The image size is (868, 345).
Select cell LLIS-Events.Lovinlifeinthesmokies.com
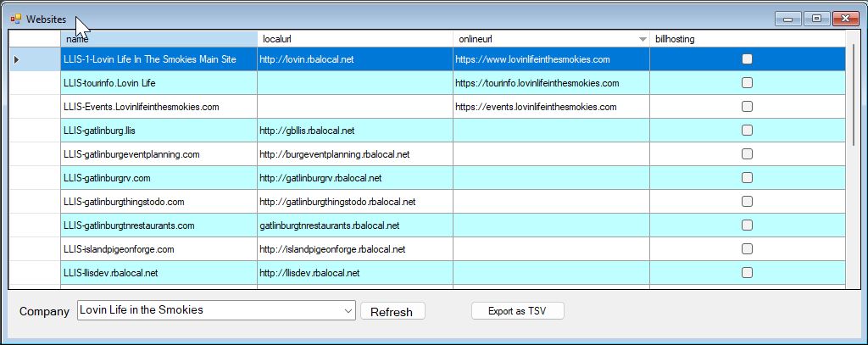coord(159,107)
